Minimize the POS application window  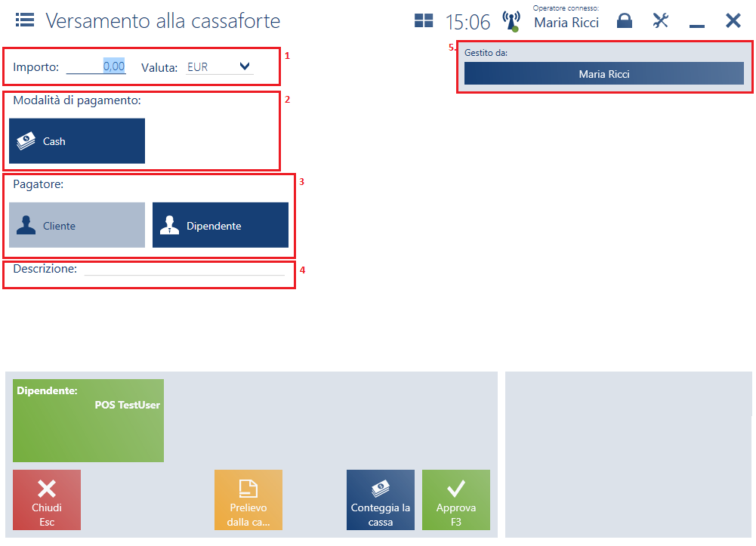[696, 23]
